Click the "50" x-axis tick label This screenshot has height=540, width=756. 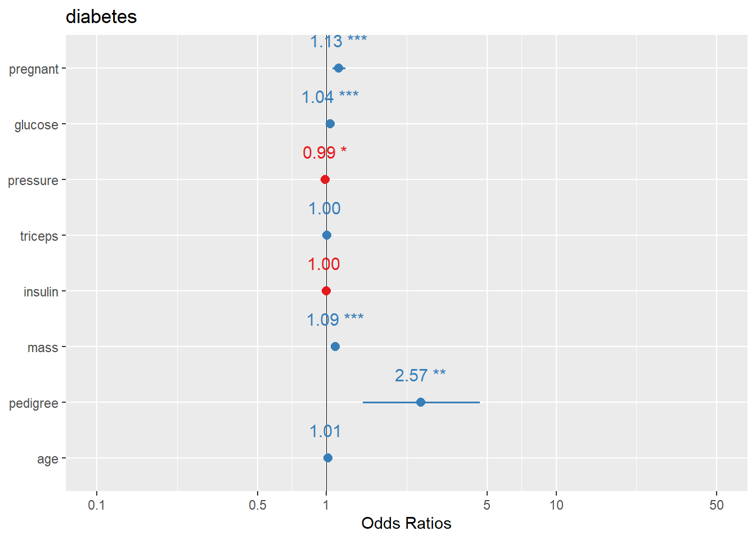(x=716, y=505)
